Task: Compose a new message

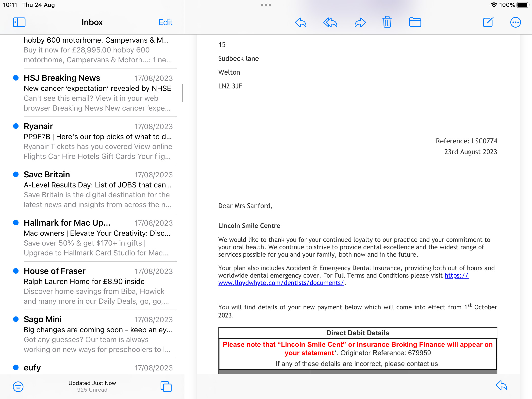Action: tap(488, 22)
